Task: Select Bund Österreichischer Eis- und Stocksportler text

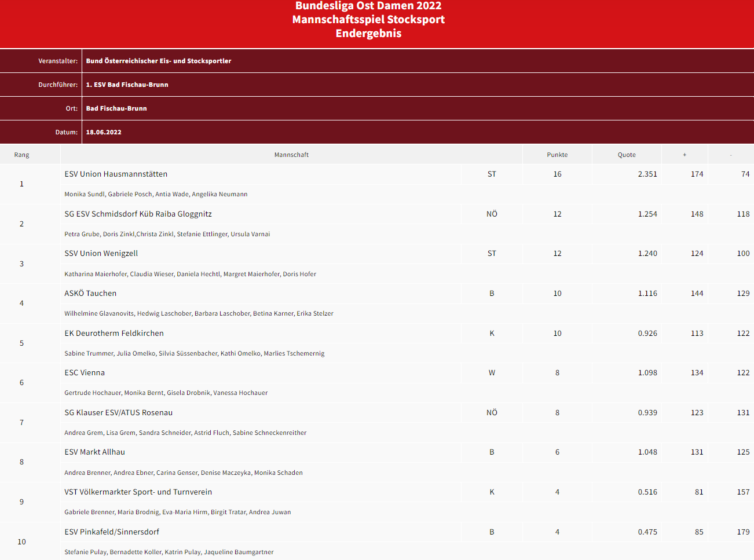Action: click(159, 61)
